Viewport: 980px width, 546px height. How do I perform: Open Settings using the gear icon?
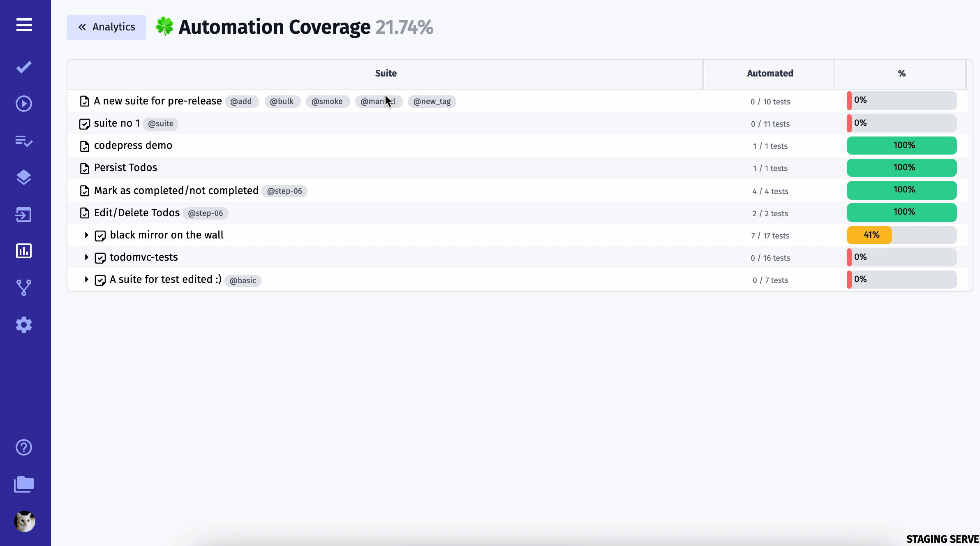tap(23, 325)
